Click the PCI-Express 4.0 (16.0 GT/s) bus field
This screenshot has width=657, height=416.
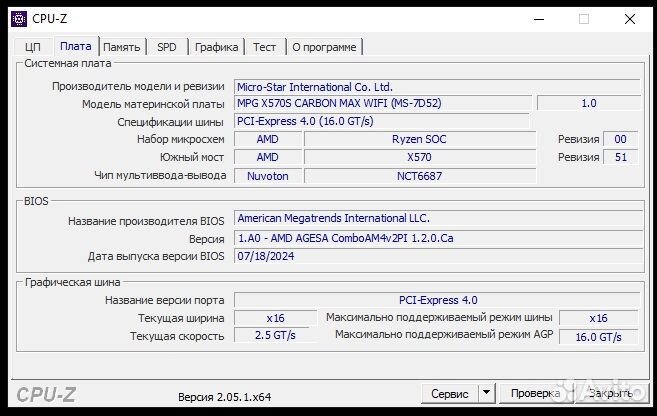(381, 121)
